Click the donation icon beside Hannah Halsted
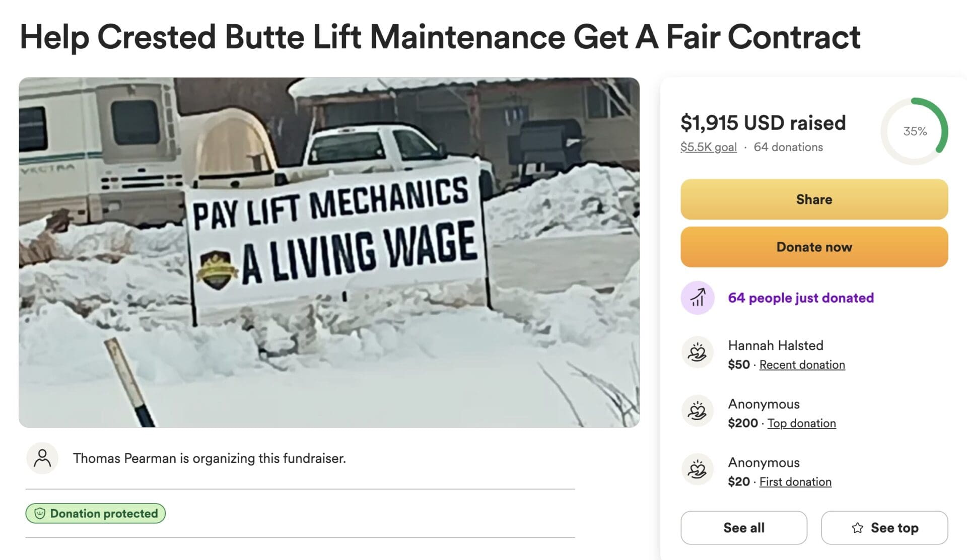Viewport: 967px width, 560px height. [x=698, y=353]
